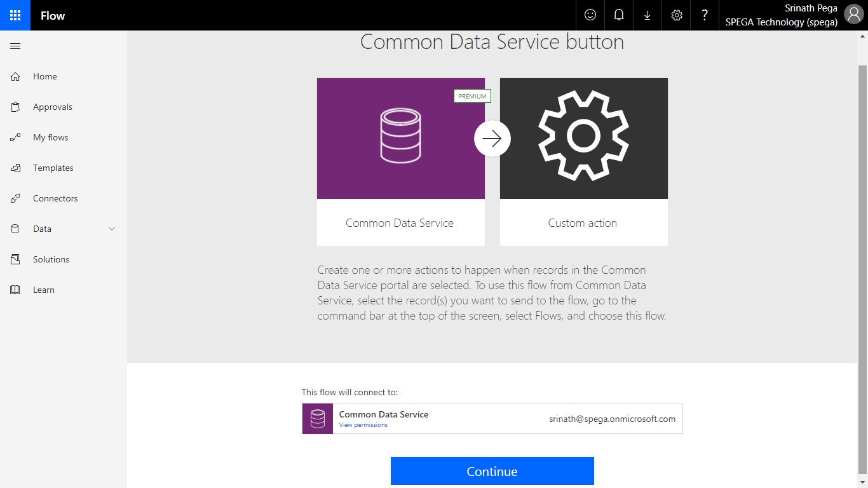This screenshot has width=868, height=488.
Task: Click the blue Continue button
Action: (492, 471)
